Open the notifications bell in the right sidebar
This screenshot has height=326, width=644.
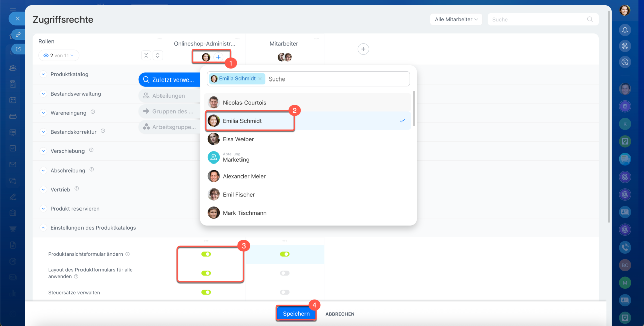(x=625, y=30)
